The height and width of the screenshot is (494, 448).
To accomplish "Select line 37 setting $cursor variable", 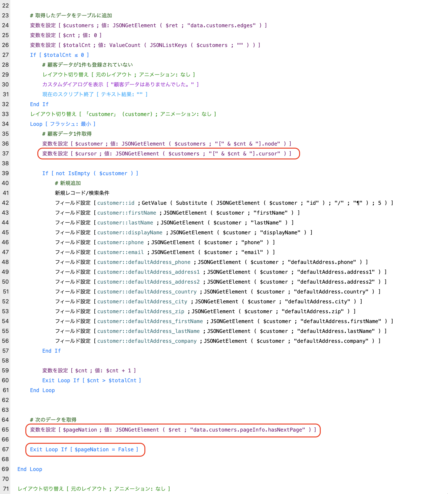I will 167,154.
